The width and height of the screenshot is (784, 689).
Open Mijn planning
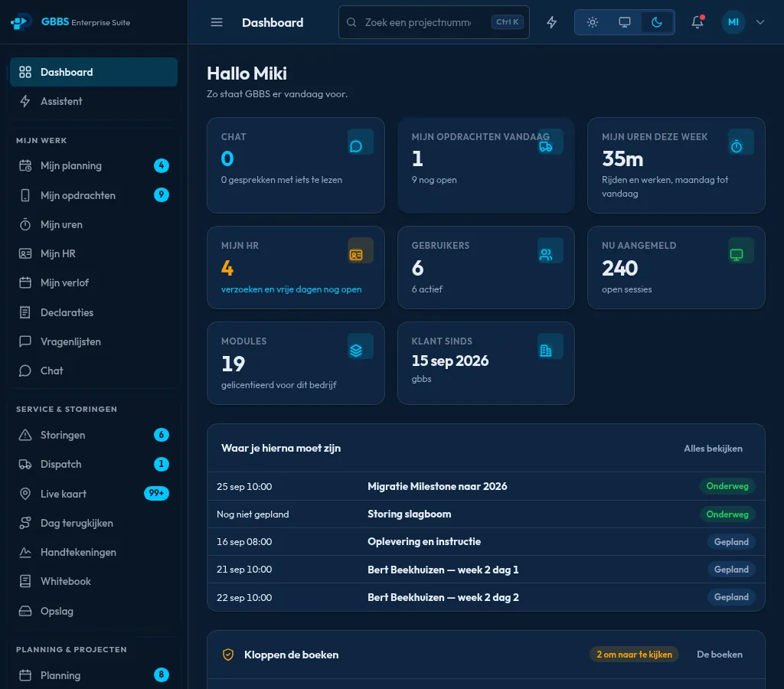coord(93,165)
